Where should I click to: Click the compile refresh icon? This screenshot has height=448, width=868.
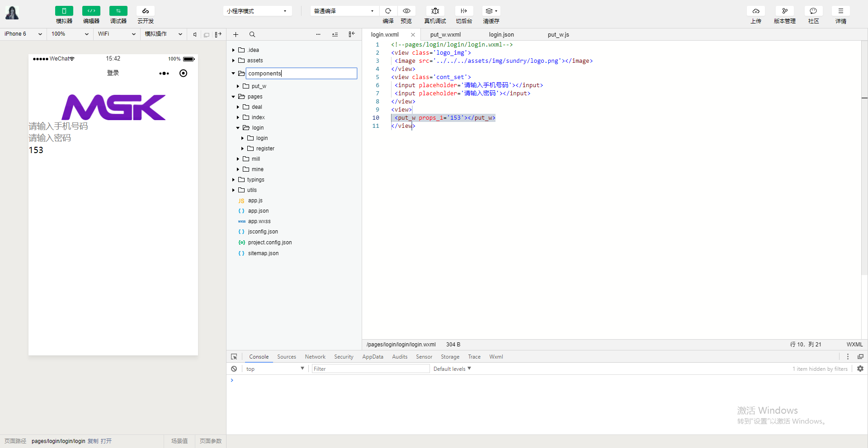388,11
